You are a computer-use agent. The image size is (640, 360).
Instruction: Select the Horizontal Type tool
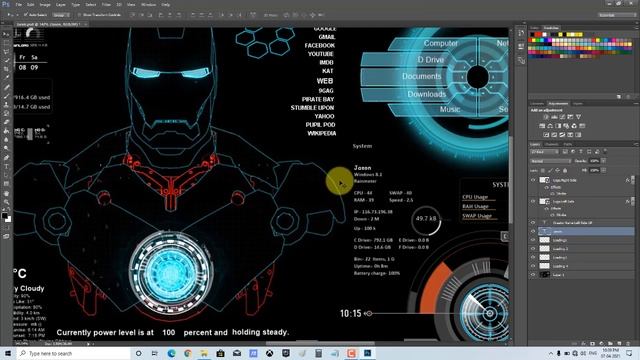(x=7, y=166)
